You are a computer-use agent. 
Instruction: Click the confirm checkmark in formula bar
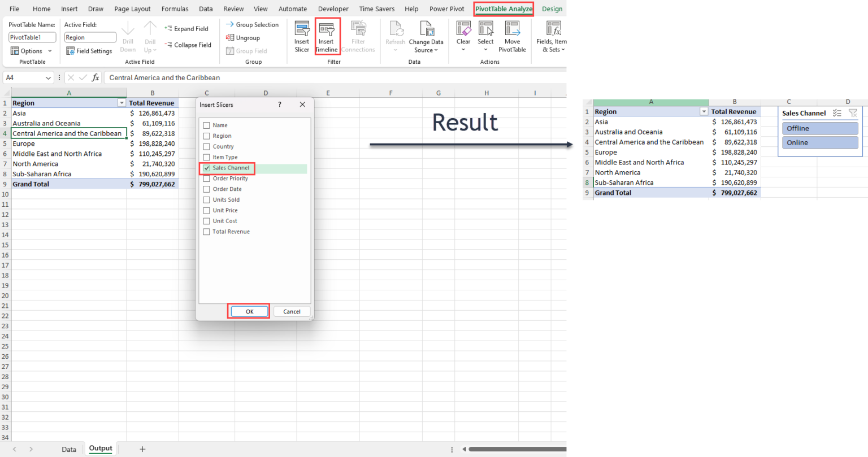pyautogui.click(x=83, y=77)
